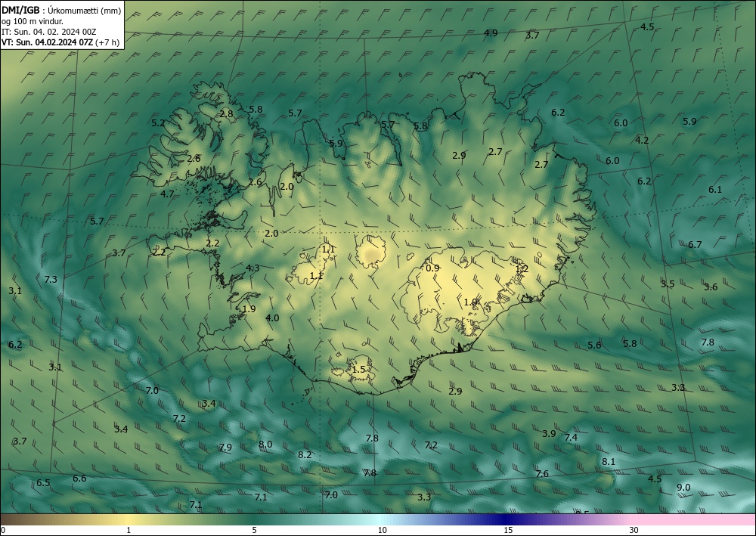Click the 3.9 value in the southern sea

(x=549, y=434)
